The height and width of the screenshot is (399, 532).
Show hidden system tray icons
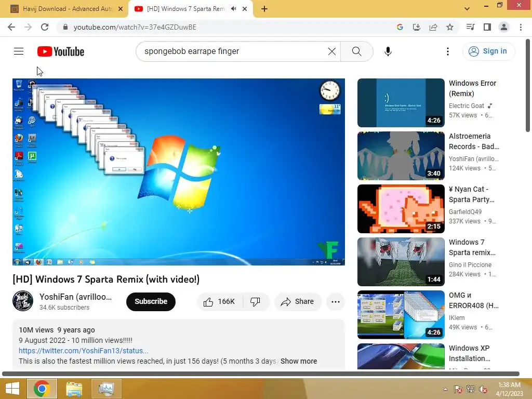(445, 389)
